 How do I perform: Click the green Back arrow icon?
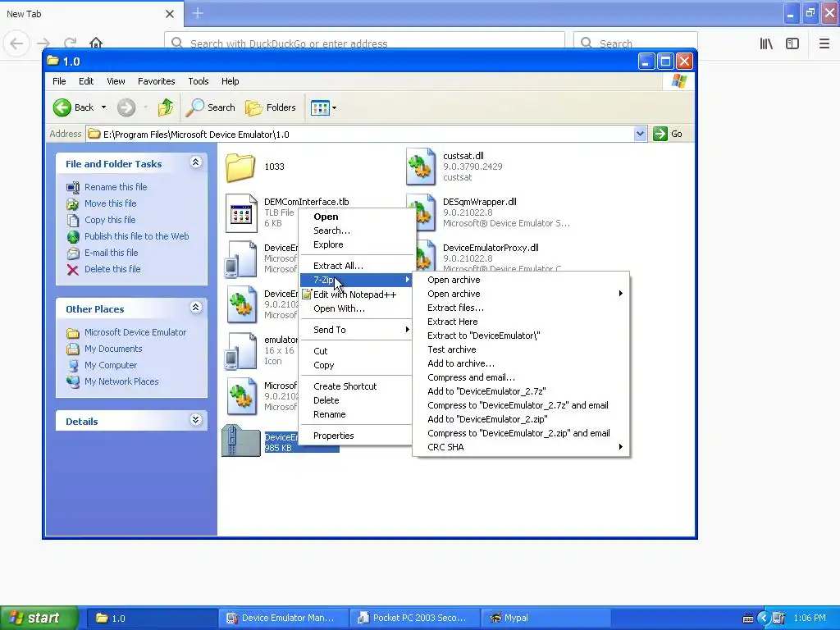[62, 107]
